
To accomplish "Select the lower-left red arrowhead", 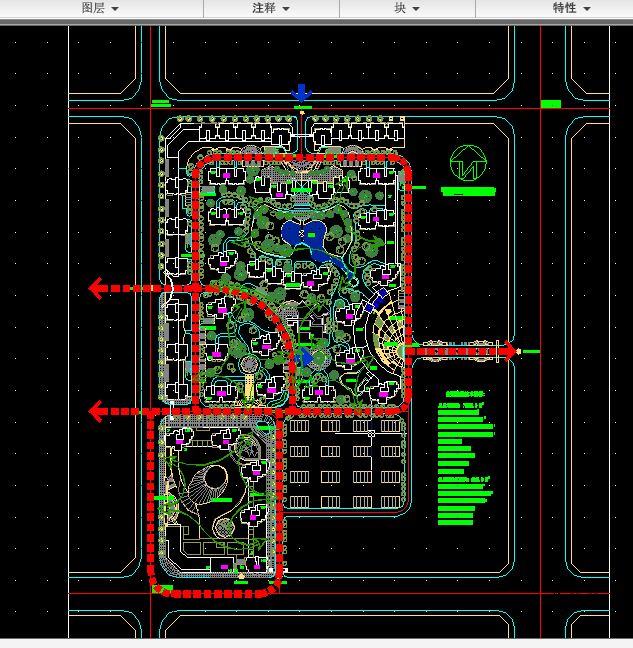I will pos(99,410).
